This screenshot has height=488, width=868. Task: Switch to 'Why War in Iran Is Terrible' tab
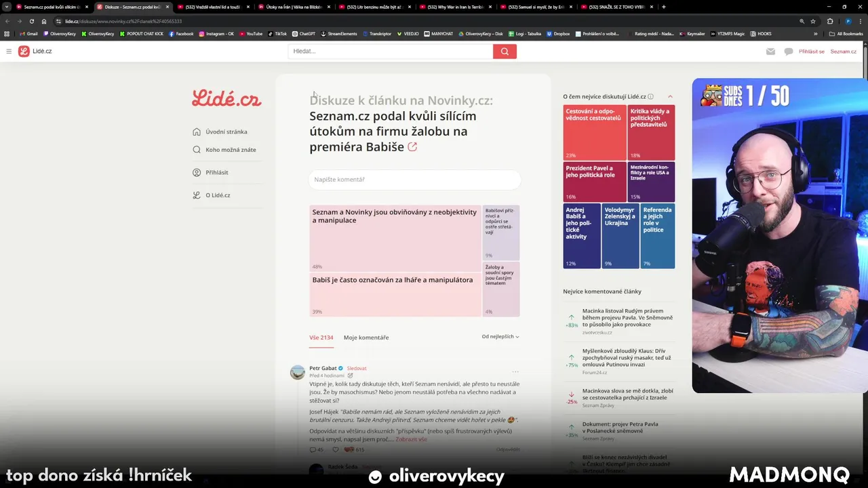tap(456, 7)
